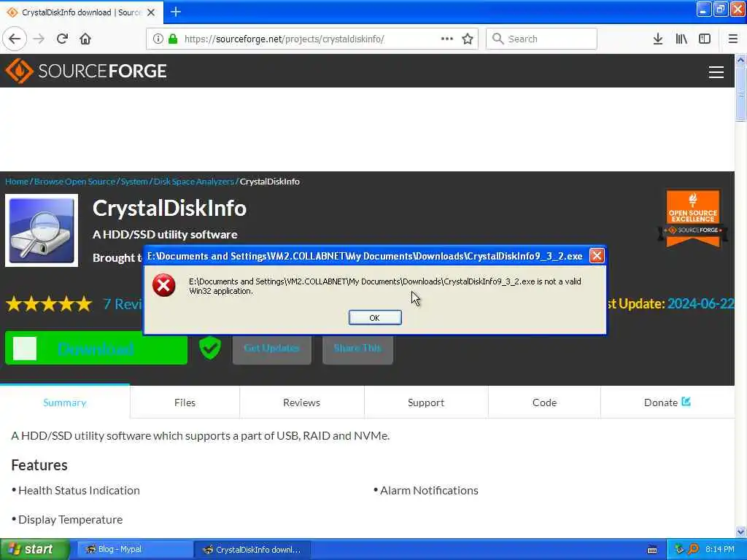Close the error dialog with red X
Image resolution: width=747 pixels, height=560 pixels.
[x=597, y=256]
